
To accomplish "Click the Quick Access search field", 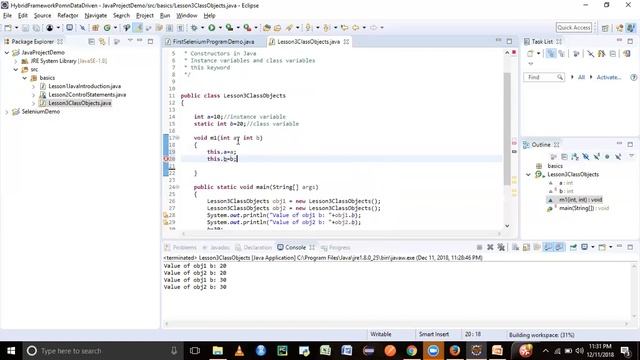I will (x=573, y=28).
